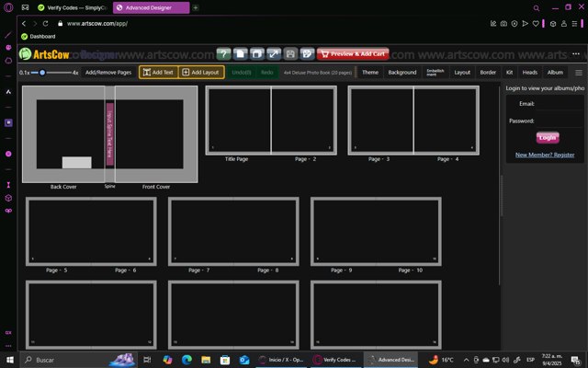Open the Kit tab
Screen dimensions: 588x368
(509, 73)
